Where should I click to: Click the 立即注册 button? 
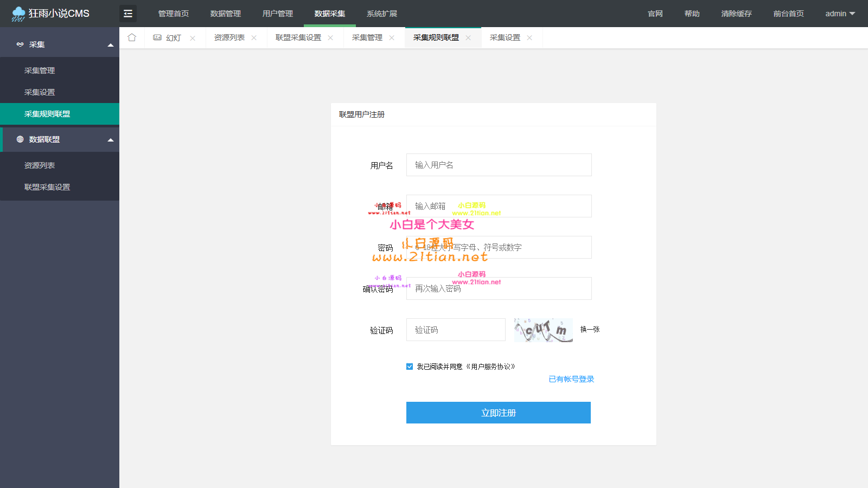(x=498, y=413)
